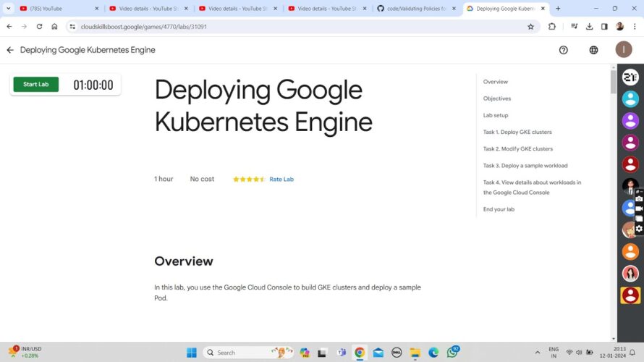644x362 pixels.
Task: Click the ENG IN language indicator
Action: [x=554, y=353]
